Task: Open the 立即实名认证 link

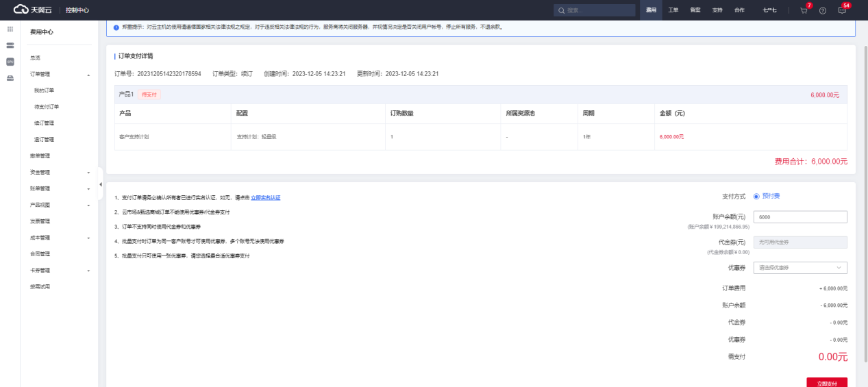Action: click(265, 198)
